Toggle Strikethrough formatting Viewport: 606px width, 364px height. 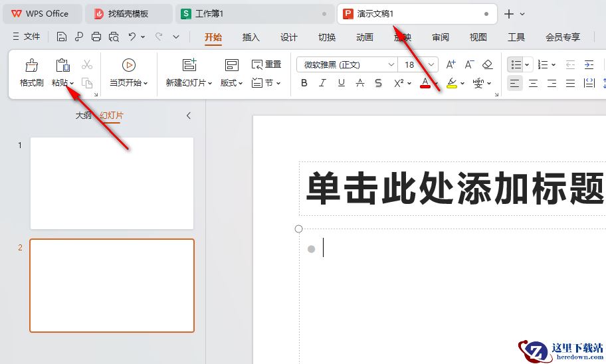point(360,82)
